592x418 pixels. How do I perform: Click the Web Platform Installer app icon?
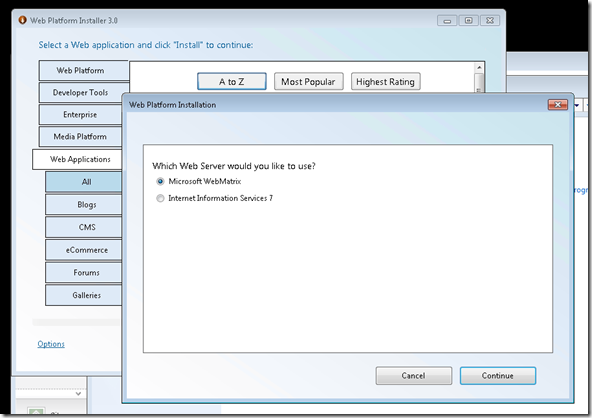pyautogui.click(x=22, y=20)
